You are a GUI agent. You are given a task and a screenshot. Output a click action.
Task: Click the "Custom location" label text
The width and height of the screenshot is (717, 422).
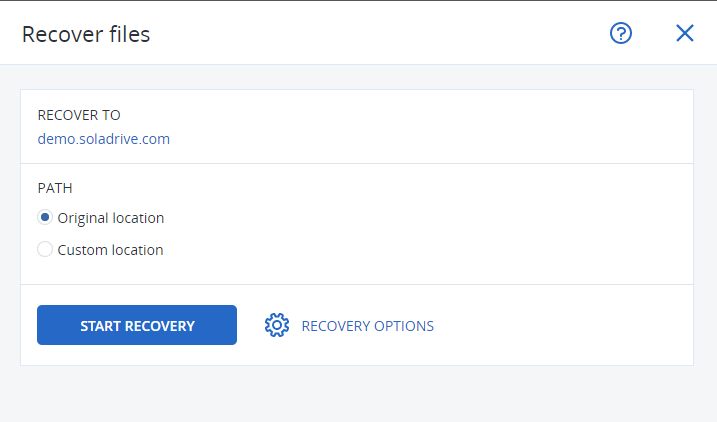pyautogui.click(x=110, y=250)
